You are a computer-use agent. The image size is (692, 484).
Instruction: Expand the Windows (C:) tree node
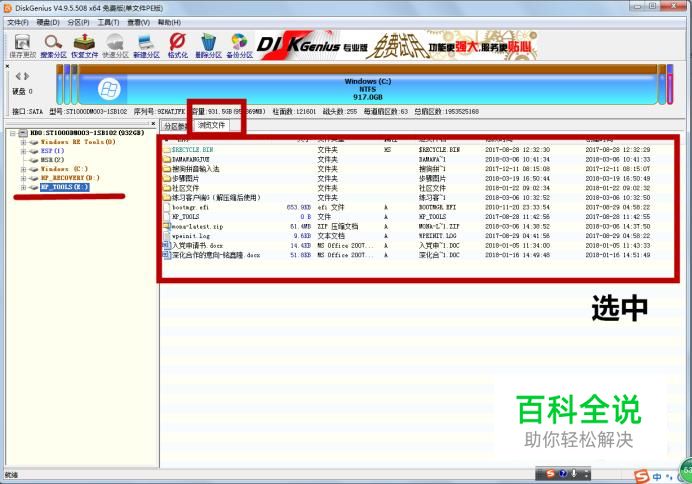(x=23, y=169)
